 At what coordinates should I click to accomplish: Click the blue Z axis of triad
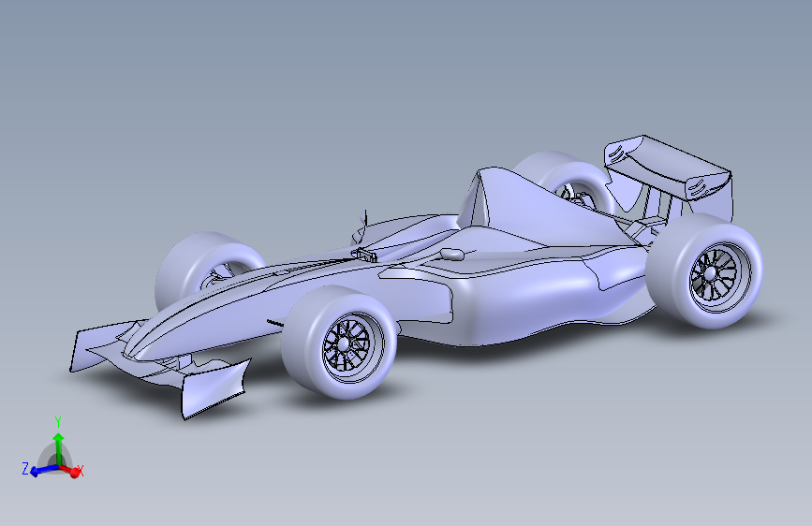[x=42, y=470]
